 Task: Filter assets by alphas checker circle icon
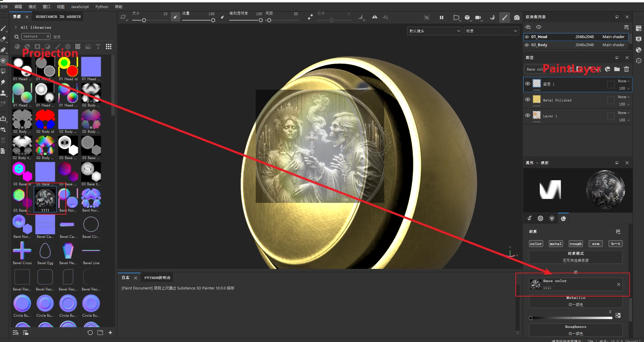coord(68,46)
